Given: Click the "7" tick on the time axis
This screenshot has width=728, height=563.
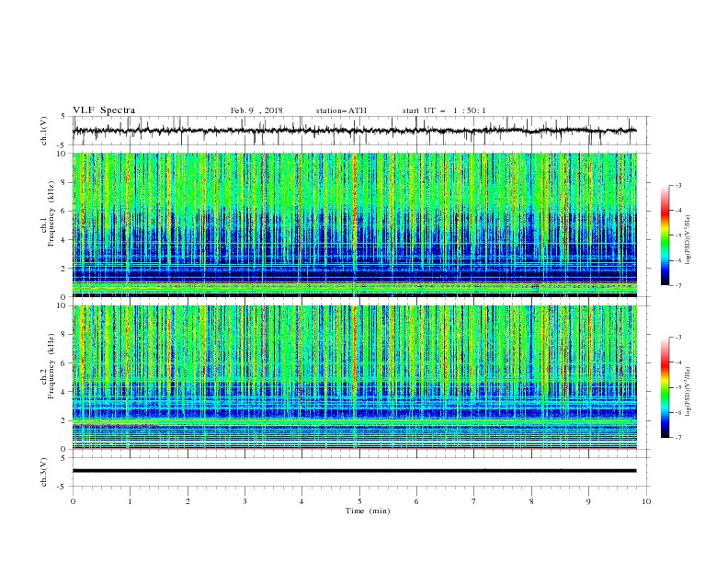Looking at the screenshot, I should tap(474, 501).
